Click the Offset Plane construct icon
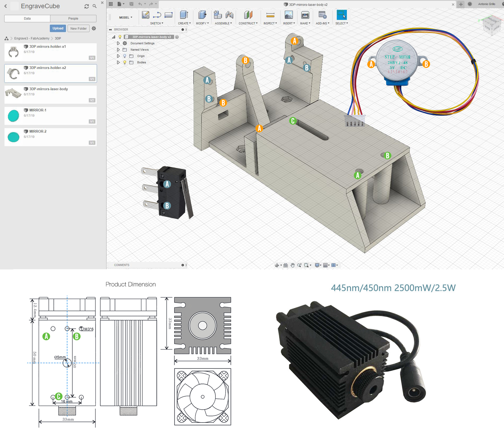 click(248, 15)
